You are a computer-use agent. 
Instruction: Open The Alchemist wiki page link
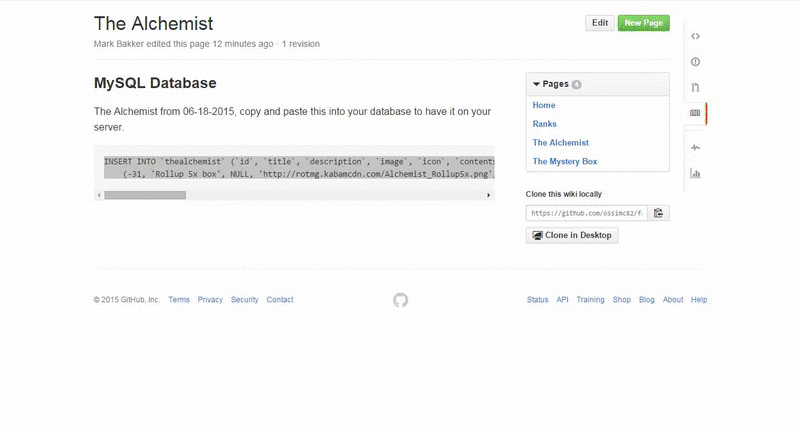click(x=561, y=143)
